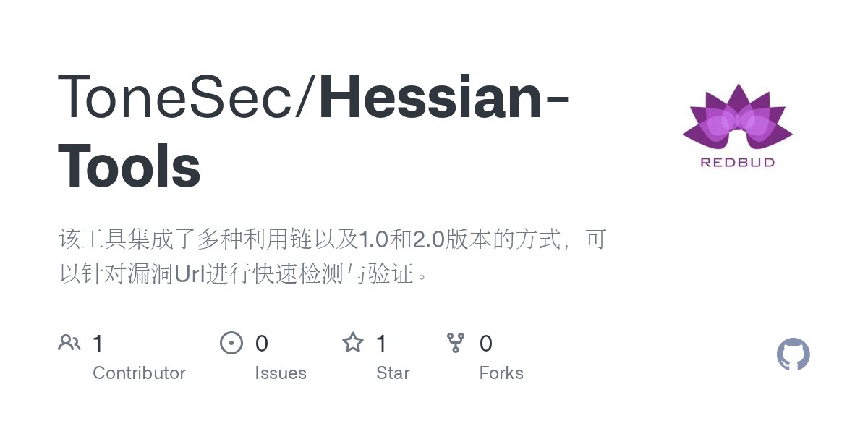Select the Issues label
The height and width of the screenshot is (434, 868).
click(281, 373)
